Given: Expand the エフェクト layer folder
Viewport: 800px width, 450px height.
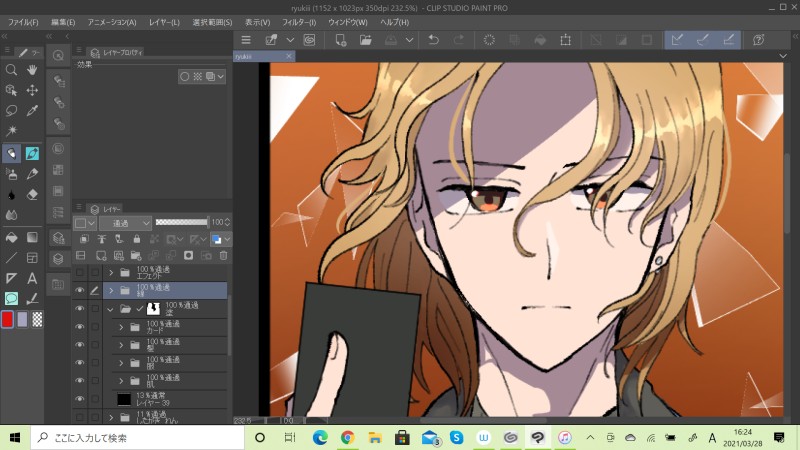Looking at the screenshot, I should coord(111,273).
